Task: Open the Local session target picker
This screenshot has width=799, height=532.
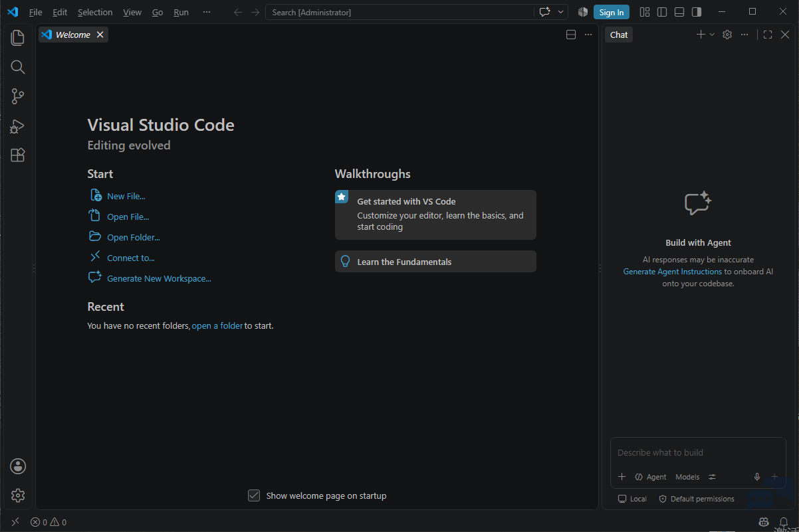Action: [x=632, y=499]
